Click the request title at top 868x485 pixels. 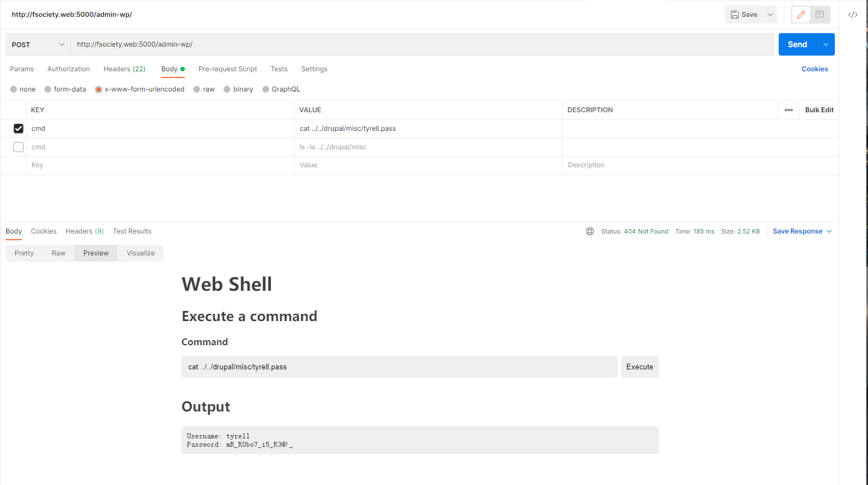[72, 15]
